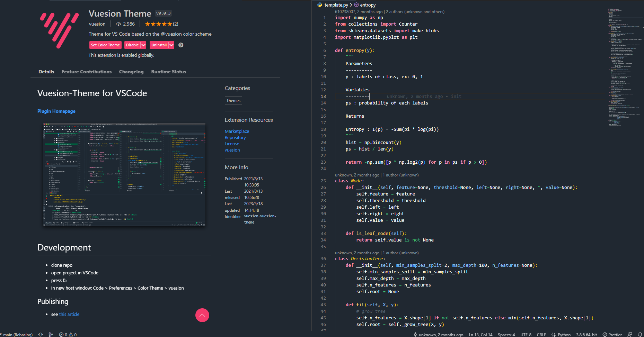Click the CodeLens above class DecisionTree

[x=377, y=253]
